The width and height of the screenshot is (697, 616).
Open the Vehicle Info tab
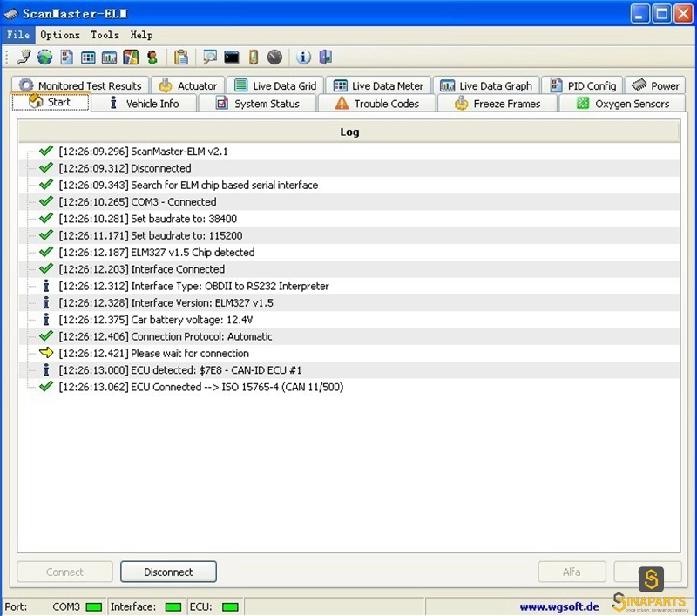[x=144, y=103]
